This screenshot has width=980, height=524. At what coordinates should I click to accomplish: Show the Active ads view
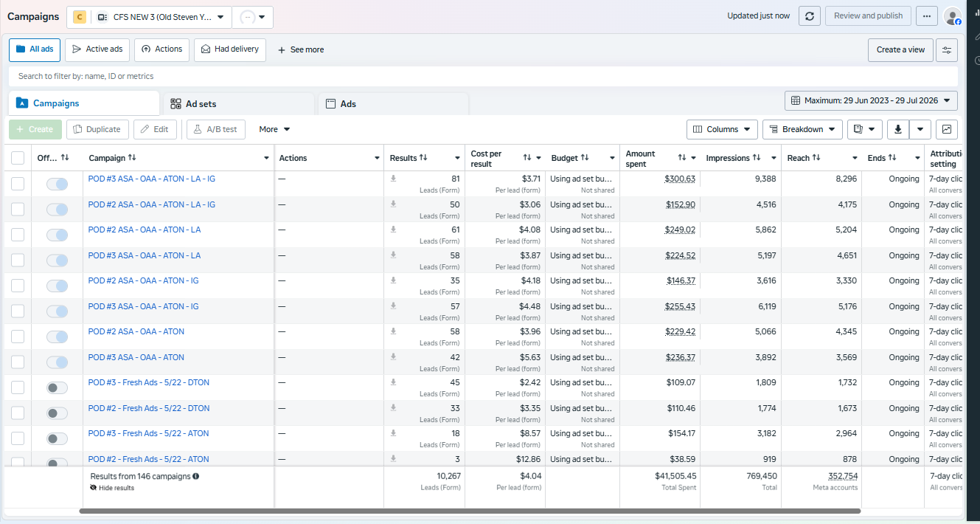click(x=97, y=49)
